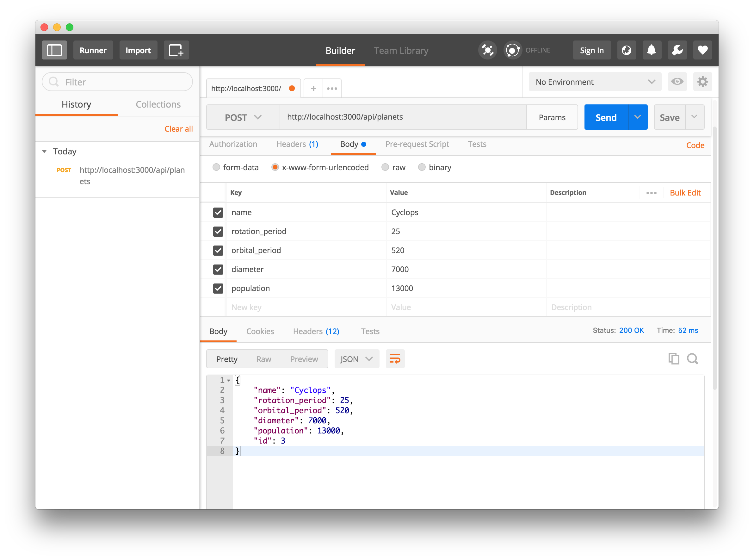Click the environment quick-look eye icon
The width and height of the screenshot is (754, 560).
(x=677, y=82)
